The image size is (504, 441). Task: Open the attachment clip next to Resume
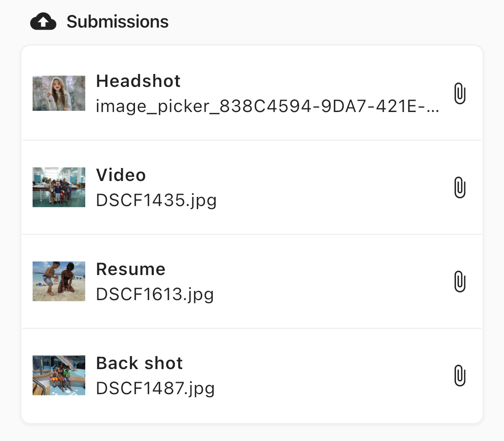460,281
